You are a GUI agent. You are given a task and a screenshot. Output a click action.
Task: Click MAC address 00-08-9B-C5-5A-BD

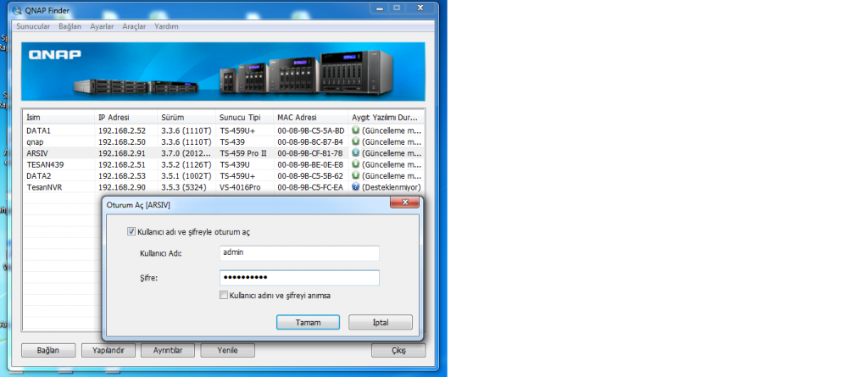tap(310, 130)
